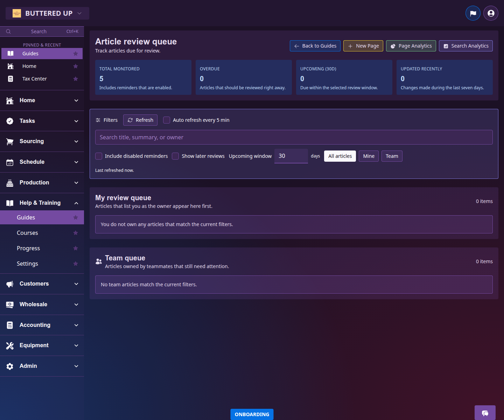Click the Equipment tools icon

(x=10, y=345)
